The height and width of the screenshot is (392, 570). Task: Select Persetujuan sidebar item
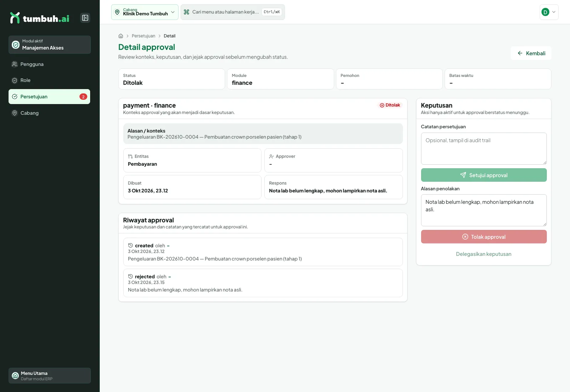[49, 97]
